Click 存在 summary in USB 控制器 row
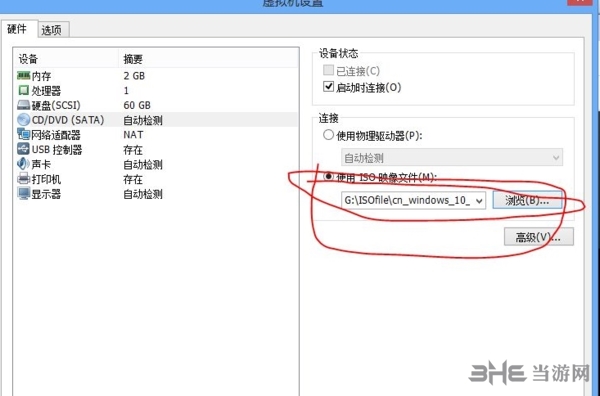The height and width of the screenshot is (396, 600). point(133,150)
